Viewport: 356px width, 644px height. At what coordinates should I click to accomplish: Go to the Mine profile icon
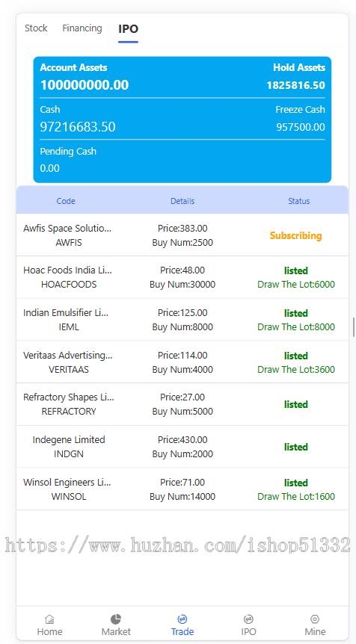click(315, 619)
